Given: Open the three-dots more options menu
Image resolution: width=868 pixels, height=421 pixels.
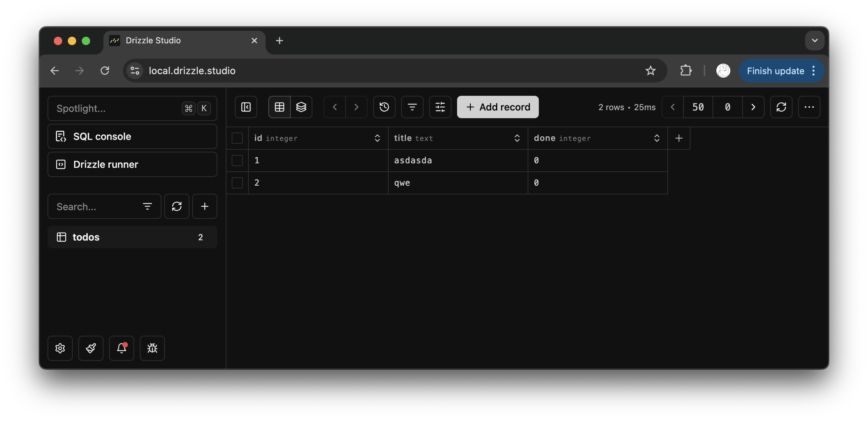Looking at the screenshot, I should pos(809,107).
